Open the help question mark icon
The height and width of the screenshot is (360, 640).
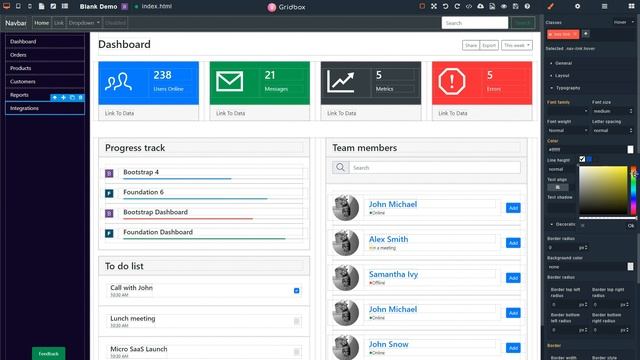pos(527,6)
